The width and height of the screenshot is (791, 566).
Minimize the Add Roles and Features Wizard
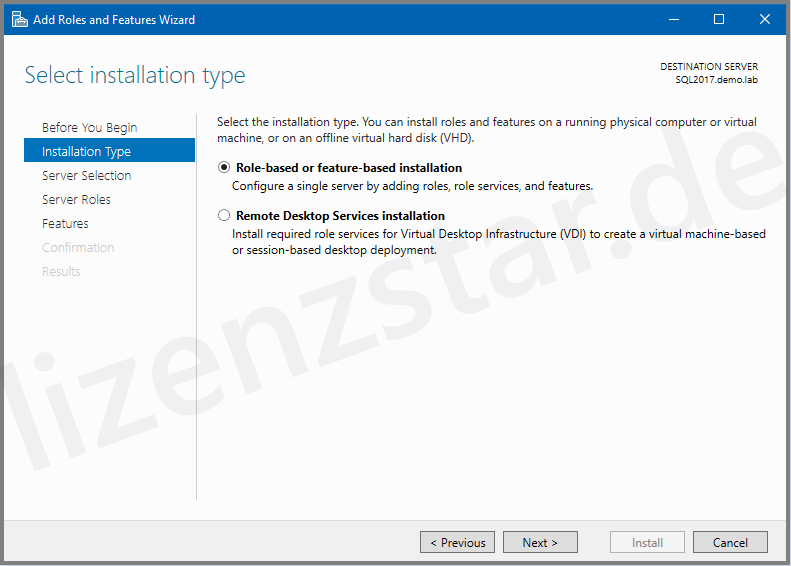[672, 19]
